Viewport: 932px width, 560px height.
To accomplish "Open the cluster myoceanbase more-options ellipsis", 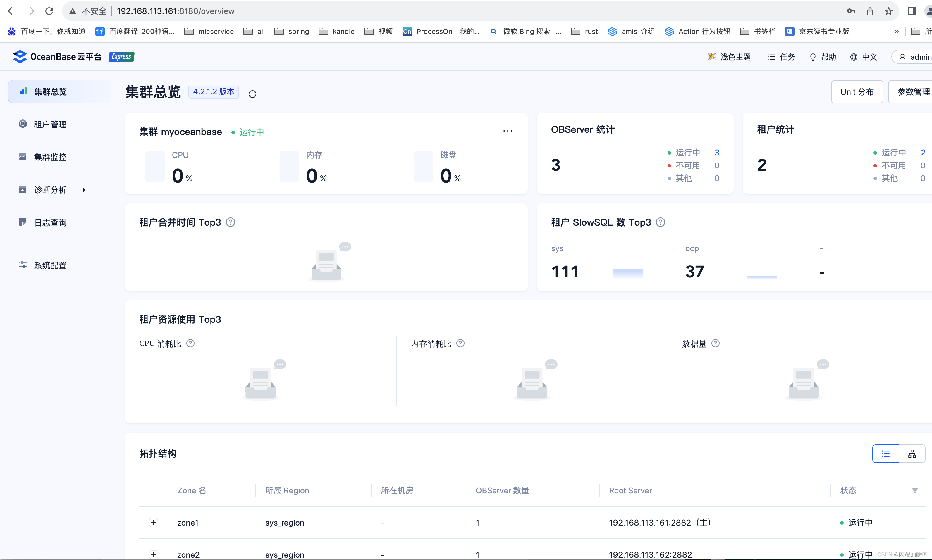I will click(508, 131).
